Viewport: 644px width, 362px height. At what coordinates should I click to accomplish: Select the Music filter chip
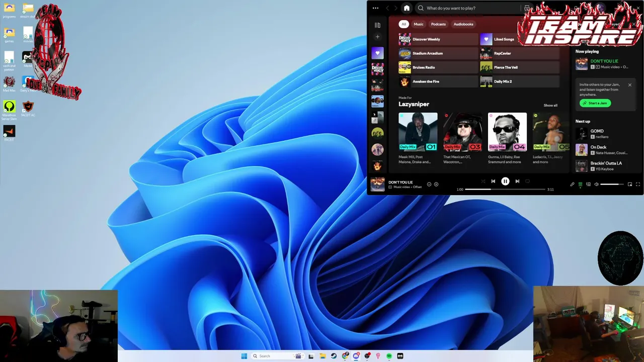pyautogui.click(x=419, y=24)
